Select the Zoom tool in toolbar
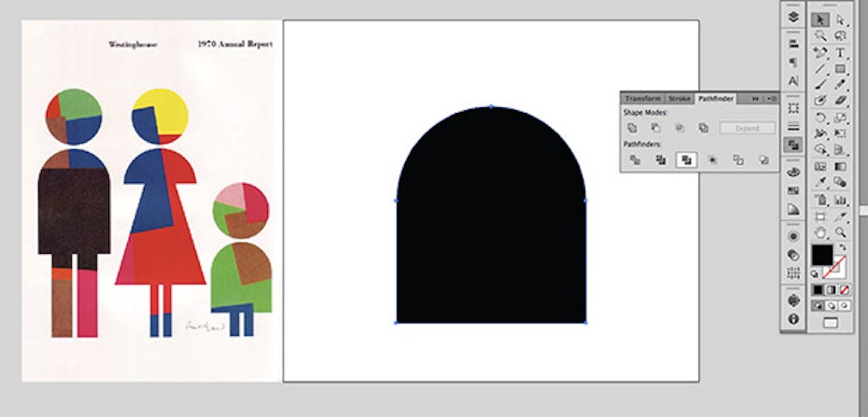The image size is (868, 417). (841, 232)
